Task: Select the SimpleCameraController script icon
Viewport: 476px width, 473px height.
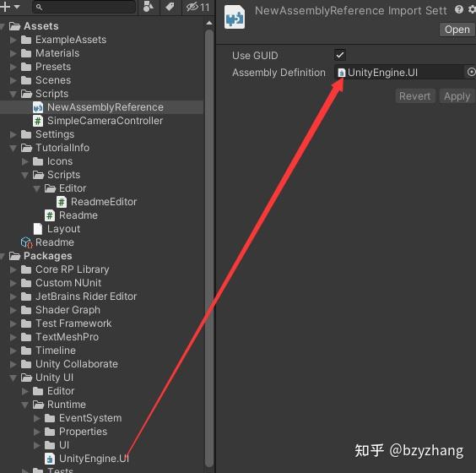Action: pos(38,121)
